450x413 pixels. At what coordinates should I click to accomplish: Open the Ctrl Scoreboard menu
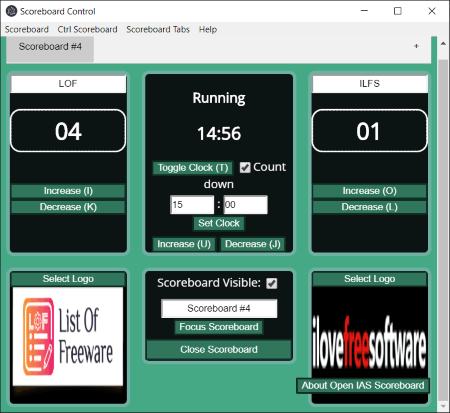[x=87, y=29]
